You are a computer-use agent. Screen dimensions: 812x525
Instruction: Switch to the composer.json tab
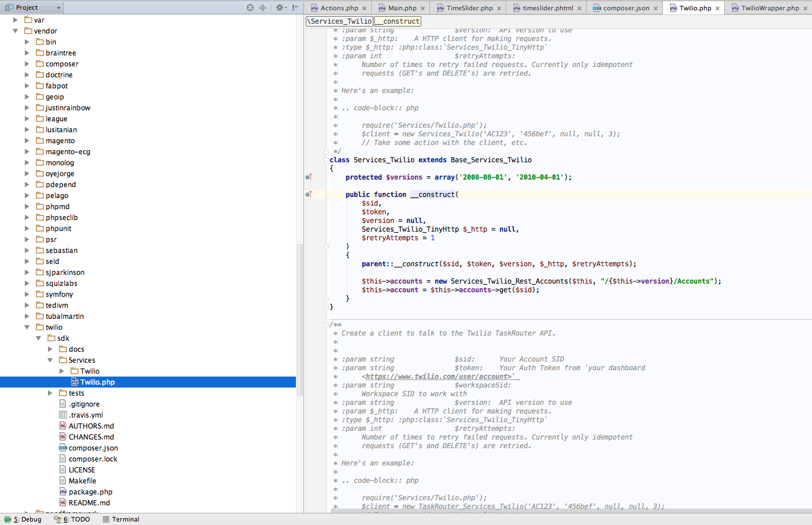coord(626,8)
